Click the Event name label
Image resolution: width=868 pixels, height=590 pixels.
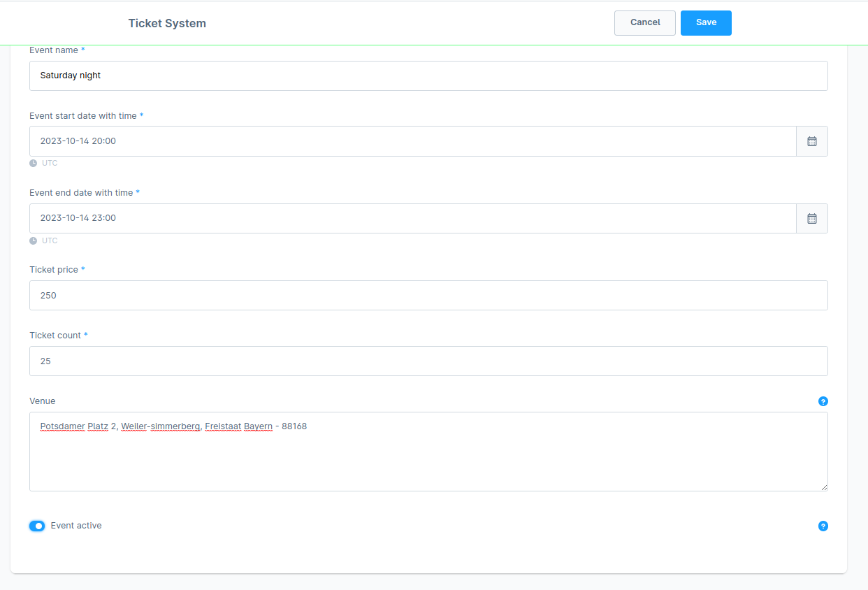[54, 50]
